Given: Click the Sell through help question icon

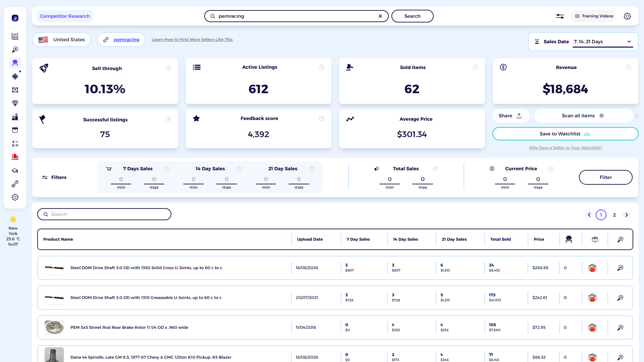Looking at the screenshot, I should coord(168,68).
